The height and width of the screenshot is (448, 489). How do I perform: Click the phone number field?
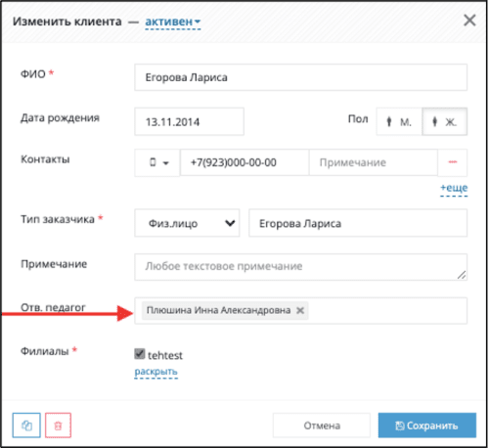(x=244, y=162)
